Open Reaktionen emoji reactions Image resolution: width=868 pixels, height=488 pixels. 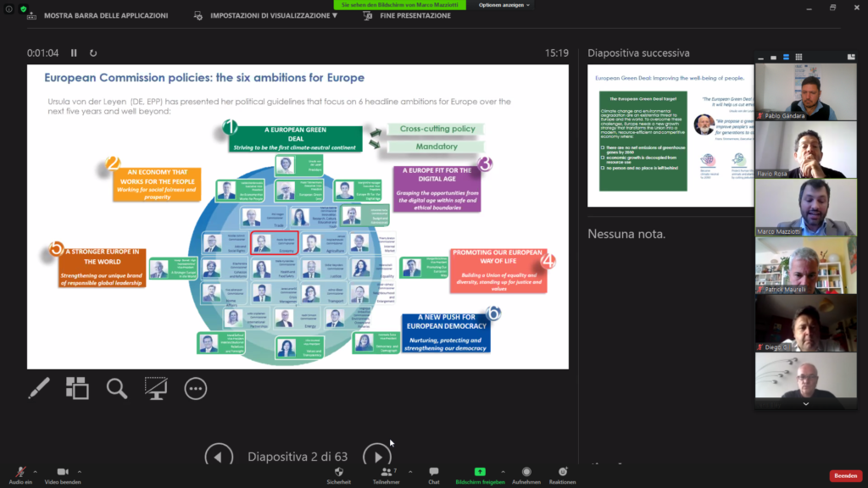pyautogui.click(x=563, y=472)
